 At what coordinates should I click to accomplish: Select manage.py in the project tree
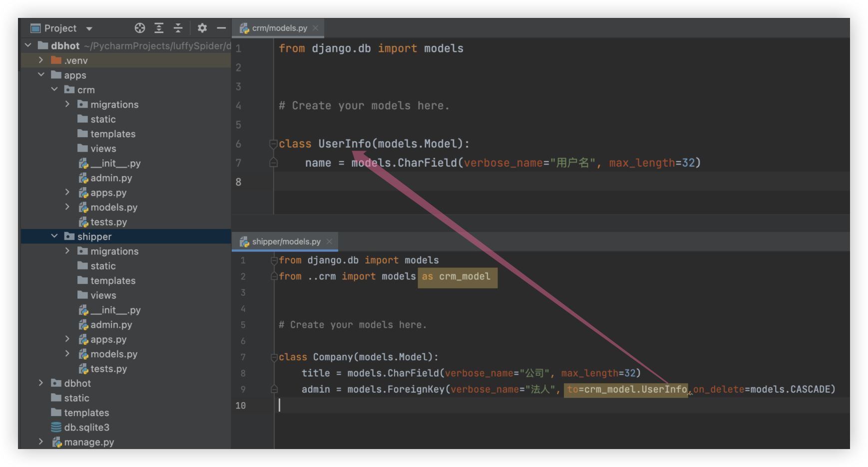point(89,442)
